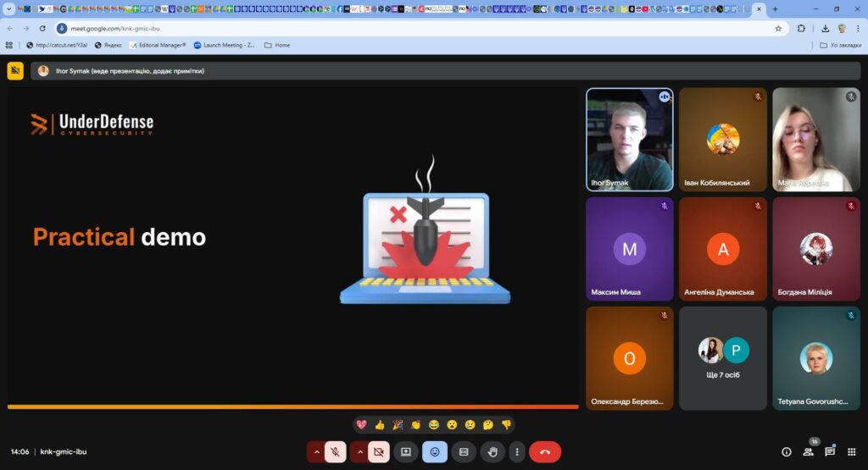The image size is (868, 470).
Task: Toggle the disabled camera button
Action: [x=379, y=452]
